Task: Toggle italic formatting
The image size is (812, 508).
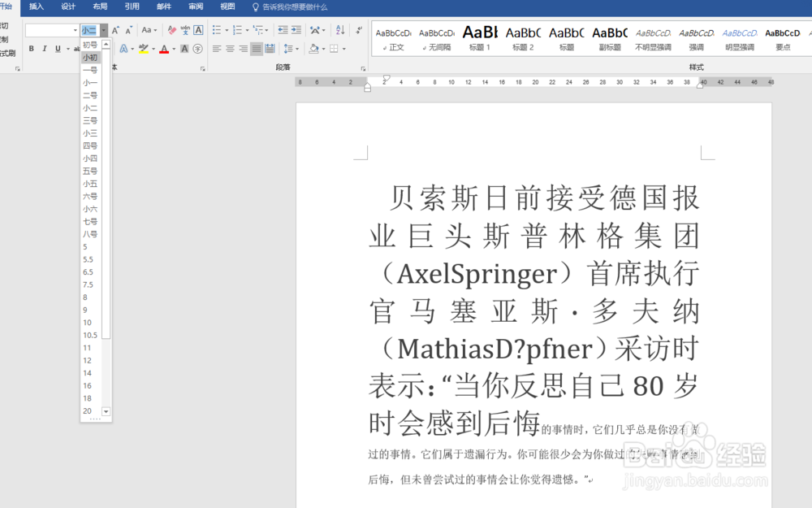Action: [45, 49]
